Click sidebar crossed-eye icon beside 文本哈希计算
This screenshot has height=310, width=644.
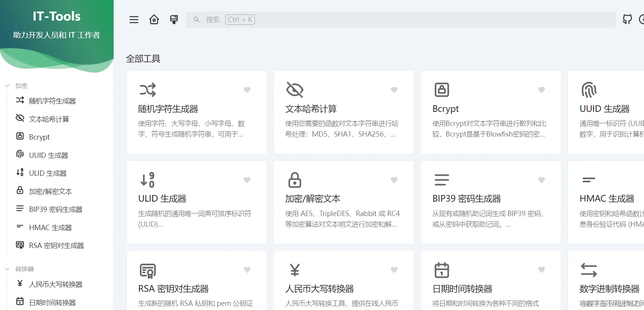coord(20,118)
